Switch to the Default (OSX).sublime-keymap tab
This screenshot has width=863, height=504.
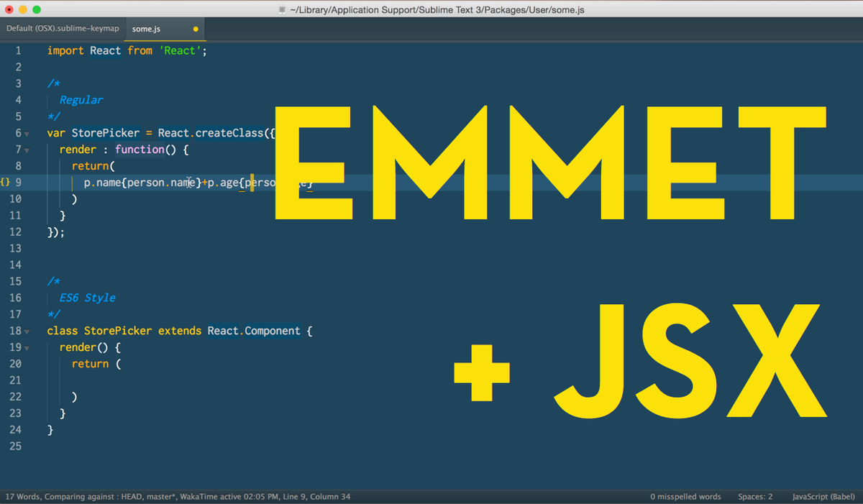pyautogui.click(x=63, y=29)
